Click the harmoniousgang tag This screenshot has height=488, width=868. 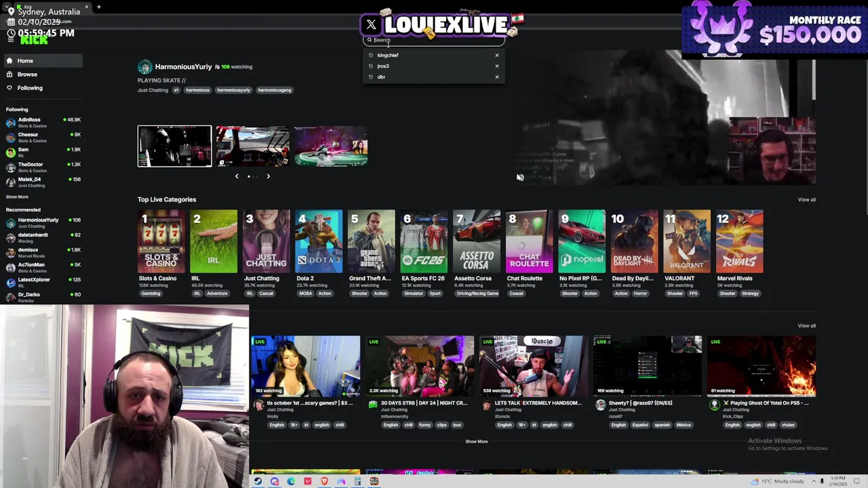[x=275, y=90]
